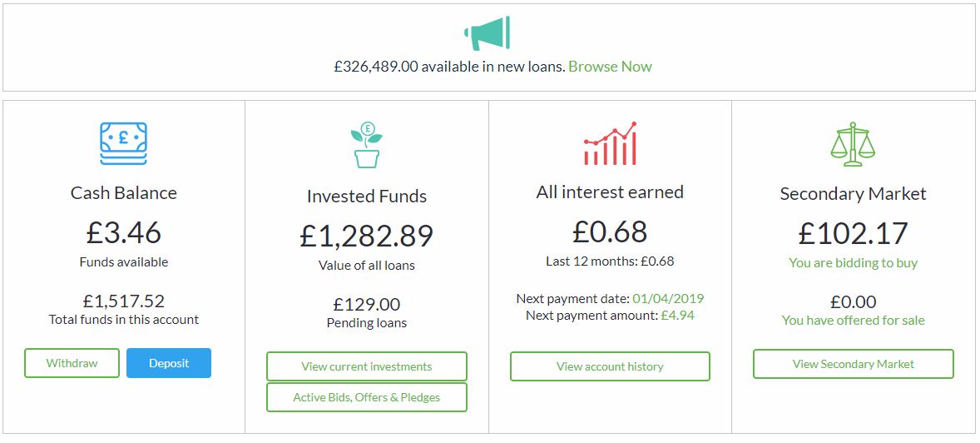Open Active Bids, Offers & Pledges

tap(366, 397)
